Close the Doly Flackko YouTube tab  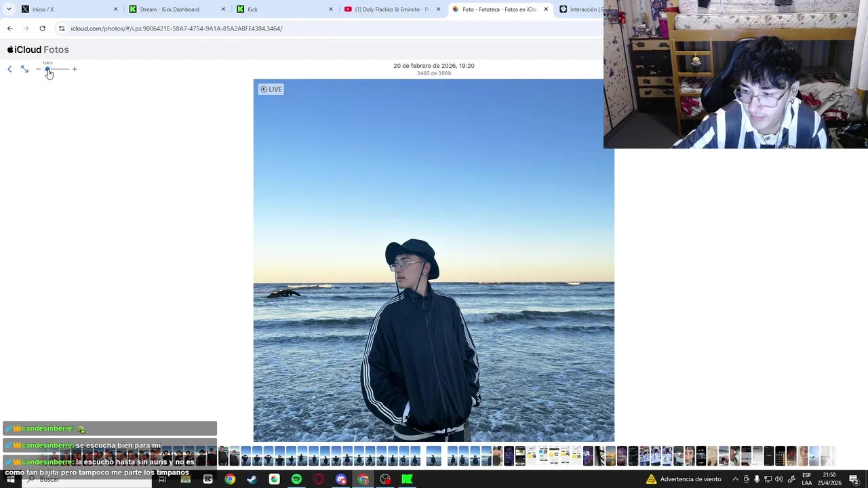tap(438, 9)
